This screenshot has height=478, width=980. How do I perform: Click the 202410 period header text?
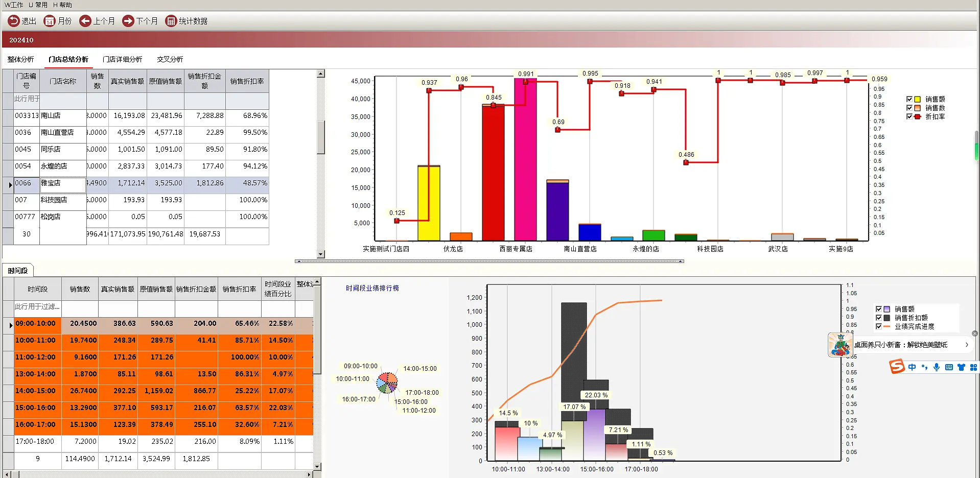(21, 40)
